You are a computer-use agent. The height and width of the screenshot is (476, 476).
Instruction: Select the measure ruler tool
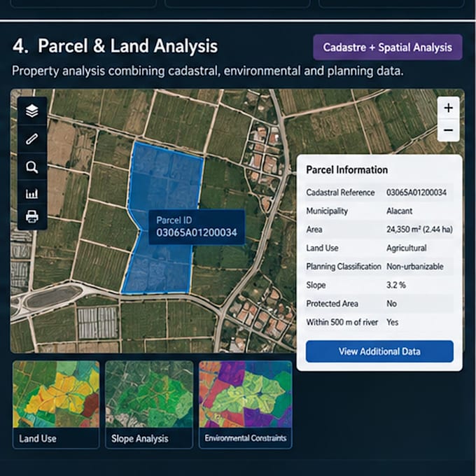click(x=32, y=139)
